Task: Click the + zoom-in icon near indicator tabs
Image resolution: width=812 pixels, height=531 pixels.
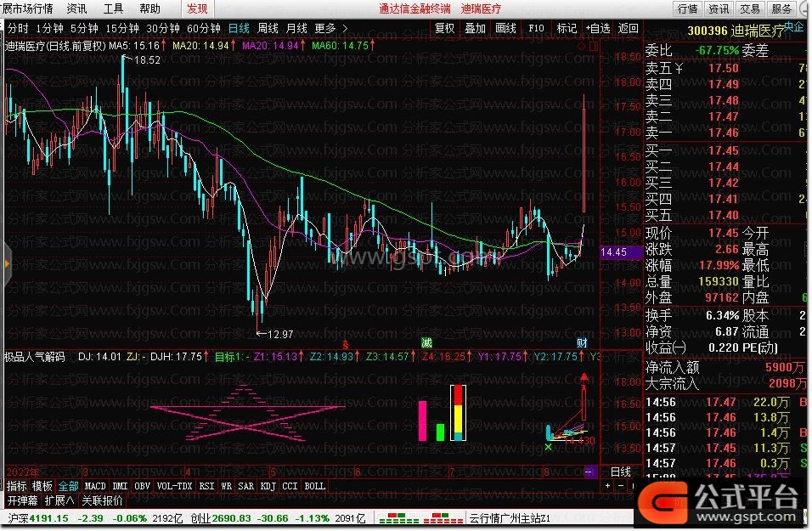Action: [608, 485]
